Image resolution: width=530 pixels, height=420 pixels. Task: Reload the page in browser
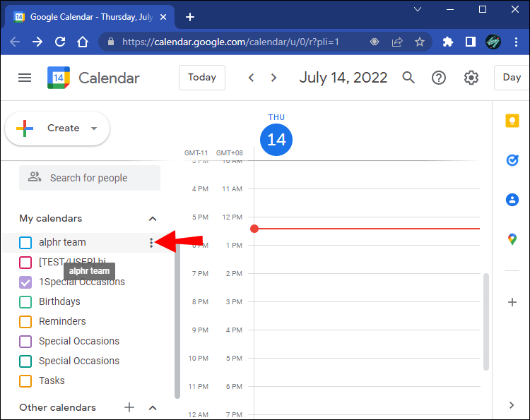click(x=60, y=42)
